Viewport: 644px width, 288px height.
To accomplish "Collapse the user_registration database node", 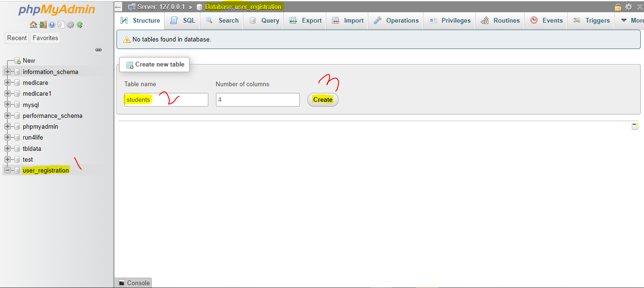I will point(8,170).
